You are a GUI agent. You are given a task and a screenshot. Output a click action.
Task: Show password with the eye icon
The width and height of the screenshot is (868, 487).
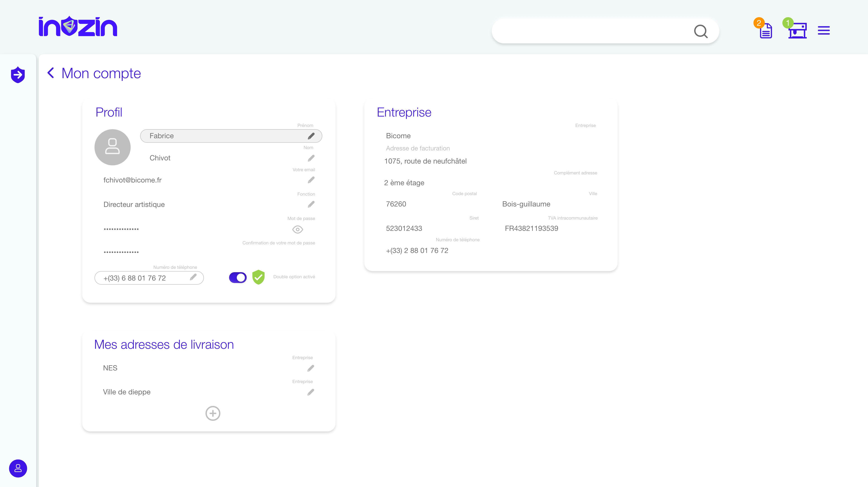297,229
